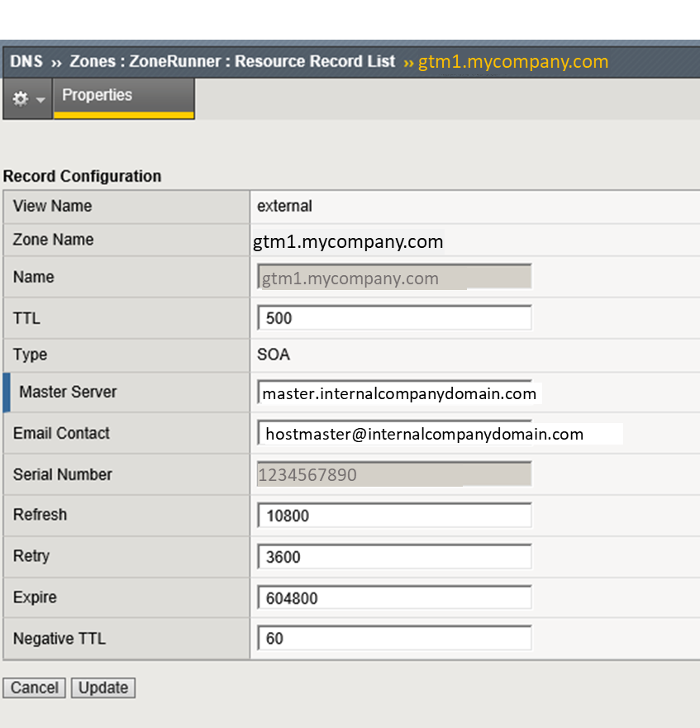Image resolution: width=700 pixels, height=728 pixels.
Task: Click into the Master Server field
Action: 397,393
